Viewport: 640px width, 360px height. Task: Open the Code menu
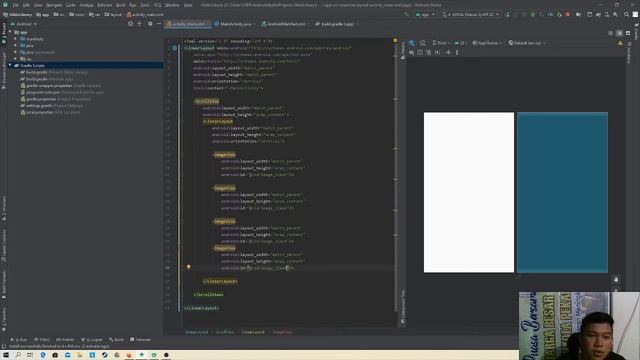(71, 5)
